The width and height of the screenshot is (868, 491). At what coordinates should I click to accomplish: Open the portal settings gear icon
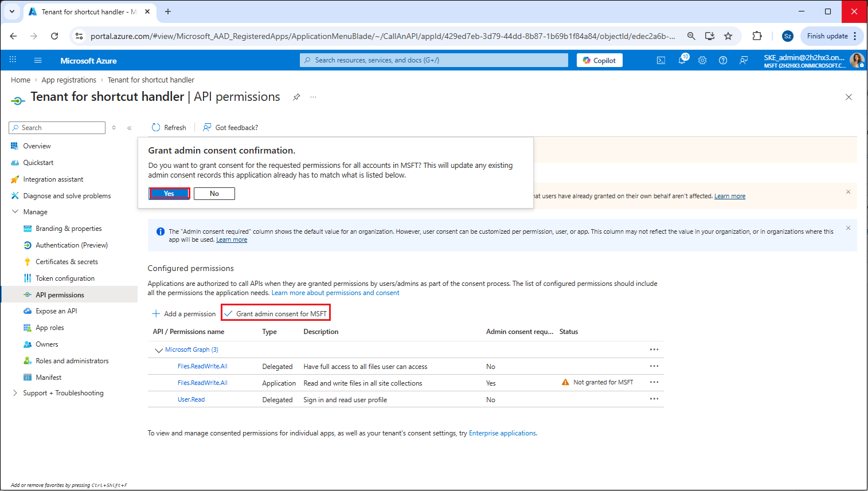click(x=702, y=60)
